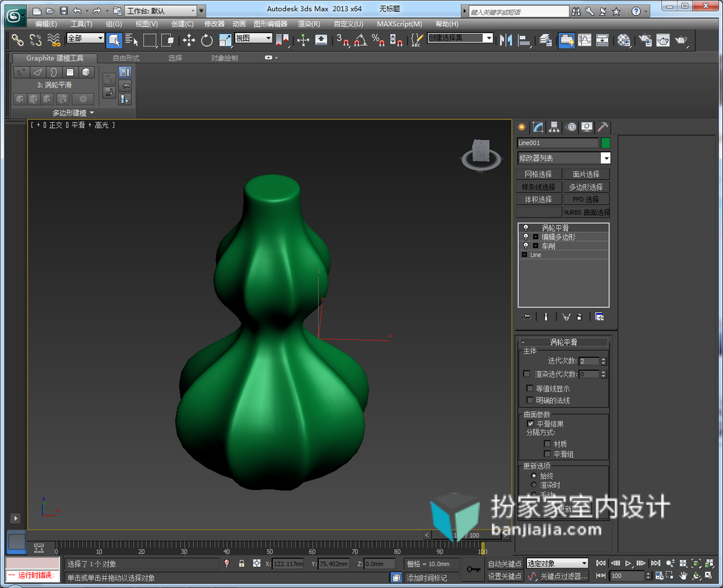723x588 pixels.
Task: Open the Hierarchy panel tab icon
Action: point(554,127)
